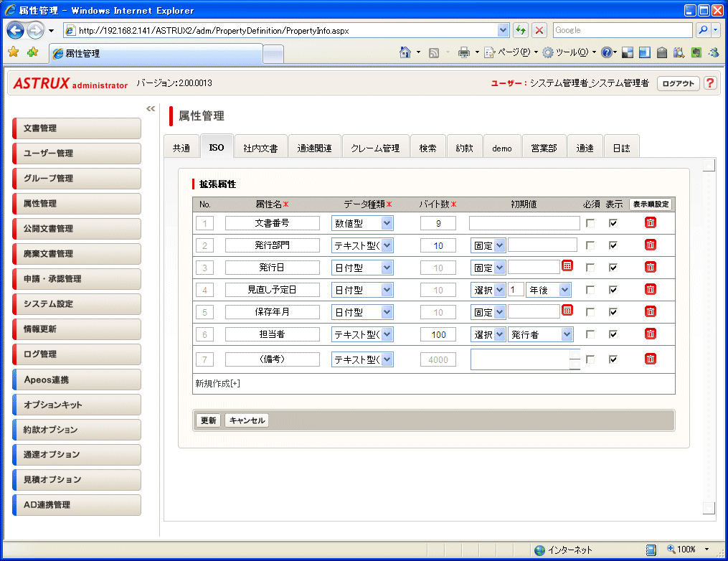Expand the 発行者 initial value dropdown
Image resolution: width=728 pixels, height=561 pixels.
pyautogui.click(x=567, y=334)
